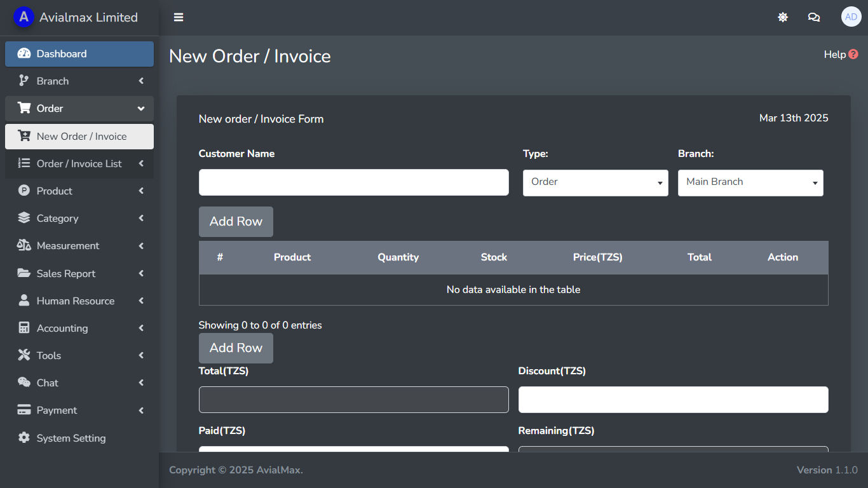The image size is (868, 488).
Task: Open the chat messages icon in header
Action: click(813, 17)
